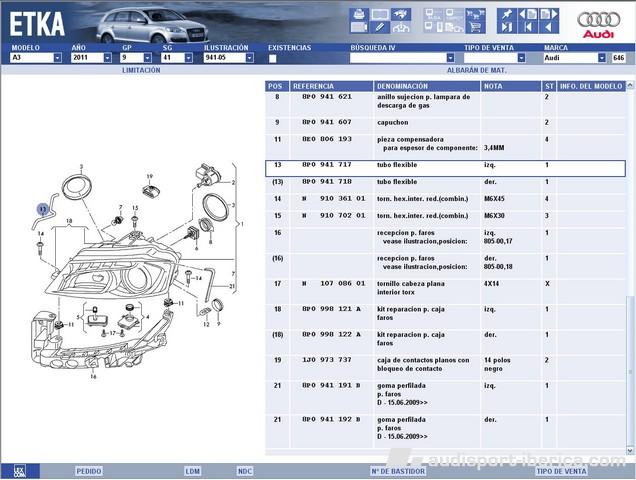The width and height of the screenshot is (636, 480).
Task: Click the 646 field beside Marca
Action: pyautogui.click(x=619, y=58)
